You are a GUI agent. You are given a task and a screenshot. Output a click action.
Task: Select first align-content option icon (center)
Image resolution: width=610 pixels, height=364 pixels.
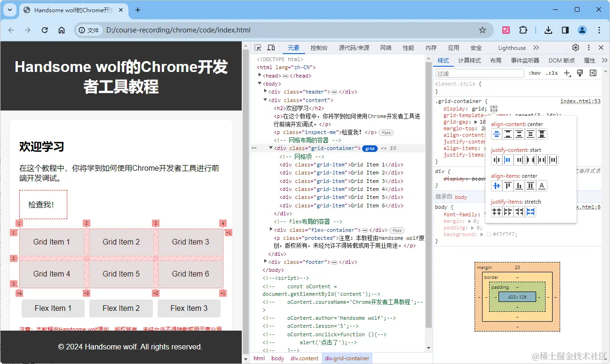[497, 135]
